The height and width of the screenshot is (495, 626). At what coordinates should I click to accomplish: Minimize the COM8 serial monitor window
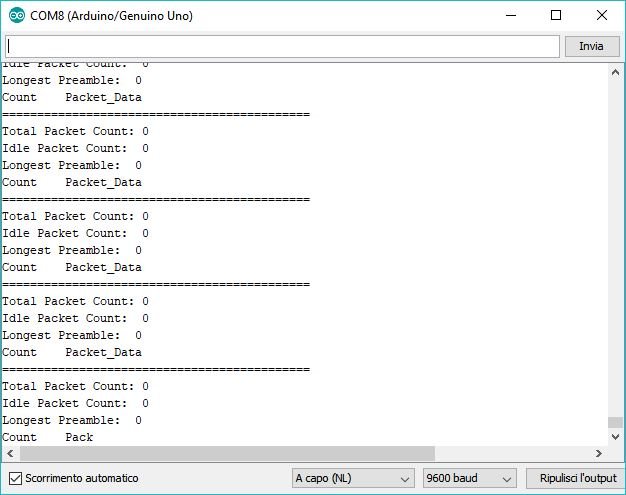tap(510, 16)
